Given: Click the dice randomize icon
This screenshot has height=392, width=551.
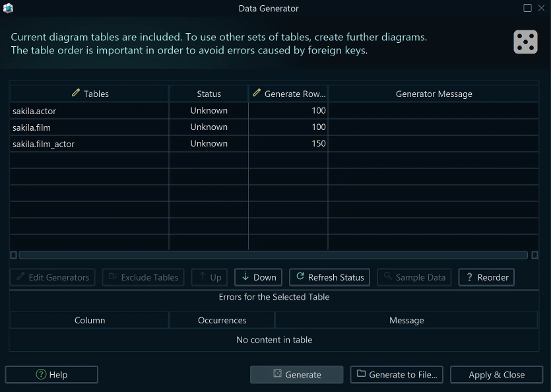Looking at the screenshot, I should (525, 42).
